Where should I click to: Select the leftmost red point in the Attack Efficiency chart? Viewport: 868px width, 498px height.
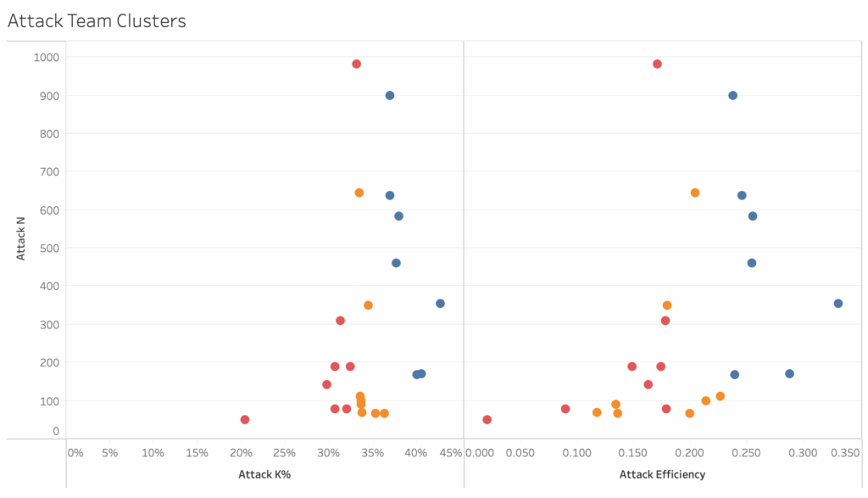click(x=487, y=420)
